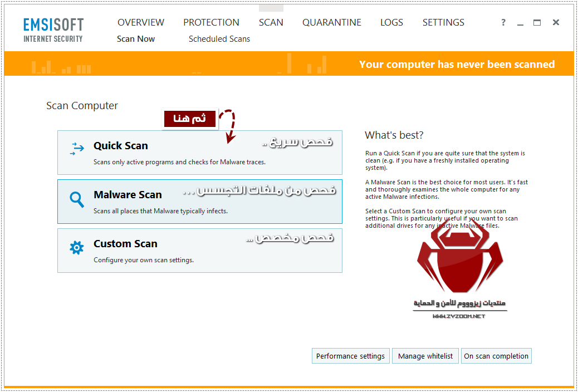
Task: Select the Scan Now sub-tab
Action: tap(136, 39)
